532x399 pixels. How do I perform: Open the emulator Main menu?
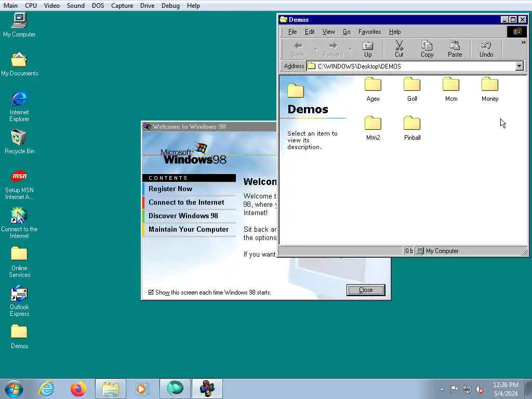pos(10,5)
